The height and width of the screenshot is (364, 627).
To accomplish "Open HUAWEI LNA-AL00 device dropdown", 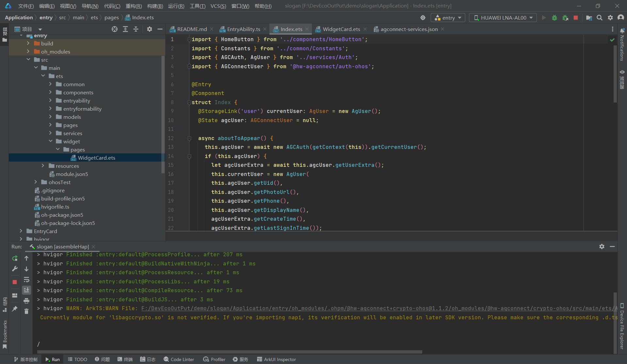I will pyautogui.click(x=503, y=18).
